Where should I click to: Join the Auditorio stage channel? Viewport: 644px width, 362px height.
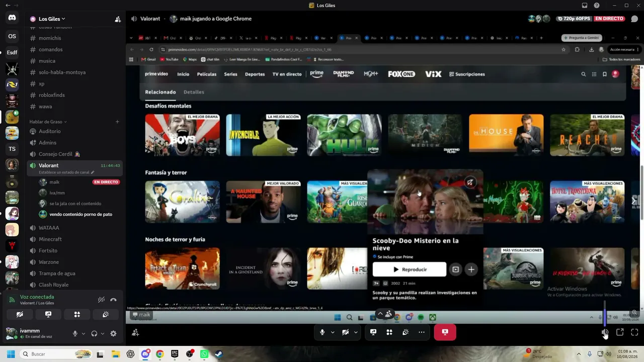[75, 131]
